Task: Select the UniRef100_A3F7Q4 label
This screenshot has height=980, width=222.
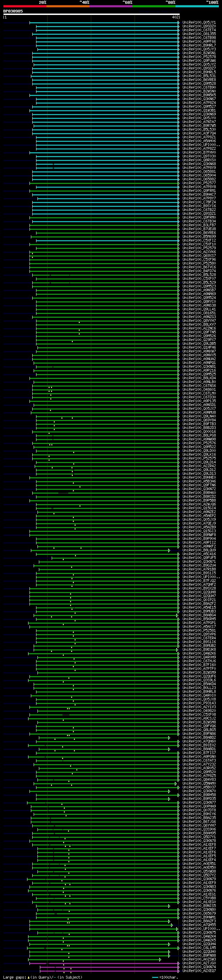Action: coord(199,133)
